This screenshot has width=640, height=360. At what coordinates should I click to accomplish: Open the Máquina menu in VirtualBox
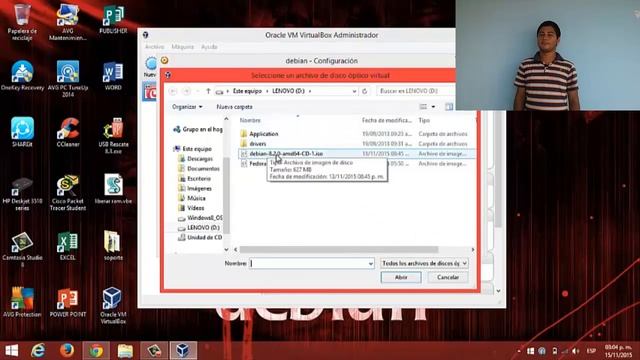click(x=182, y=47)
